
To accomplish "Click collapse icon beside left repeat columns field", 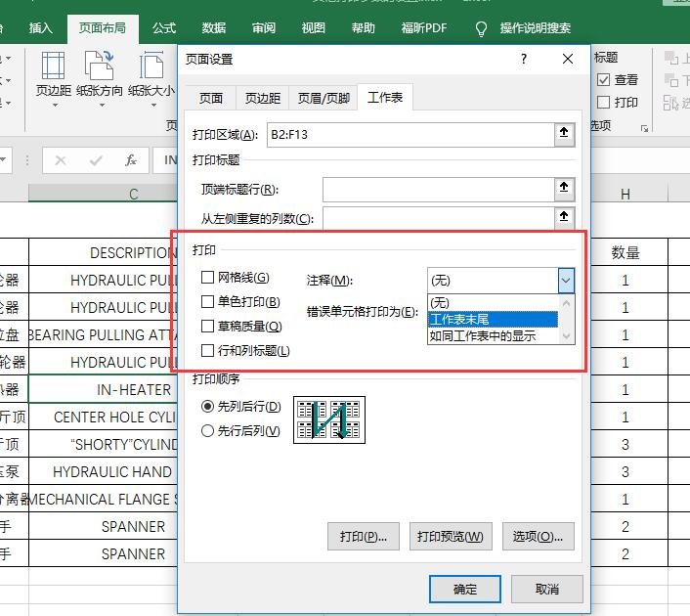I will coord(564,218).
